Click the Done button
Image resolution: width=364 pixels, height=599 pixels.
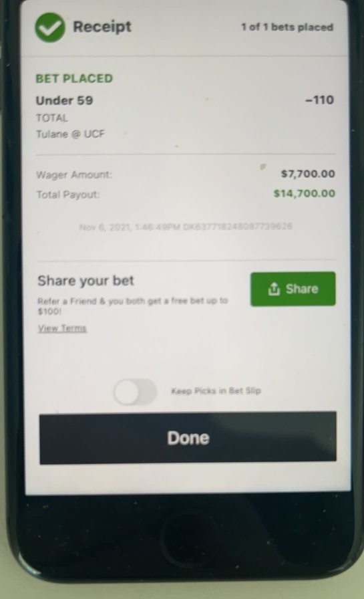coord(188,438)
